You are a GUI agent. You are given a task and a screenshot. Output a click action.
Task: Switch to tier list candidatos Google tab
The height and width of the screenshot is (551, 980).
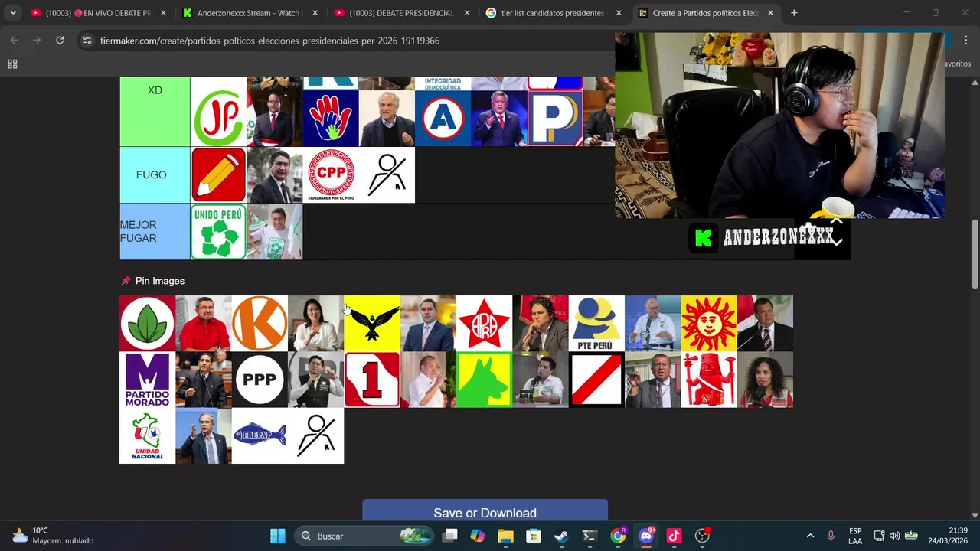coord(554,13)
